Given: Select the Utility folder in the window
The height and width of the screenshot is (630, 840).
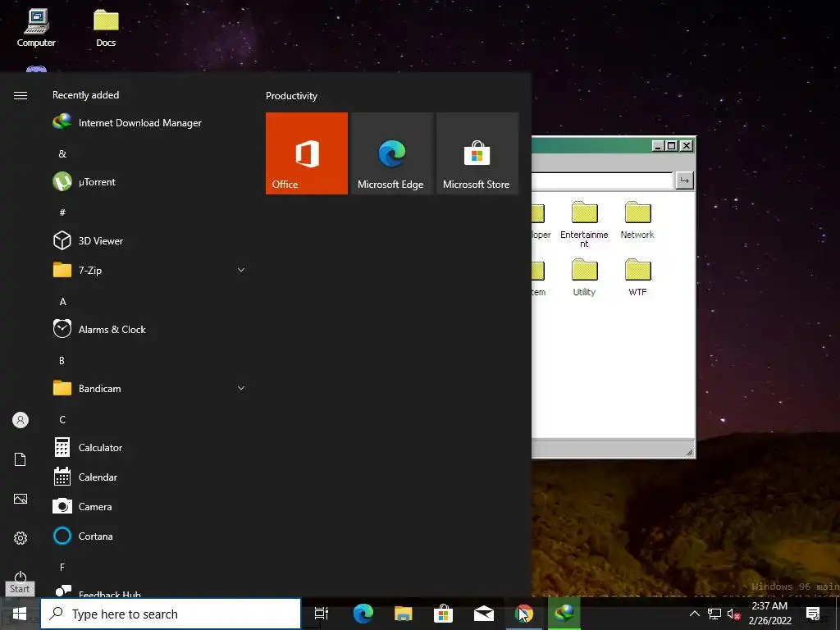Looking at the screenshot, I should pos(584,277).
